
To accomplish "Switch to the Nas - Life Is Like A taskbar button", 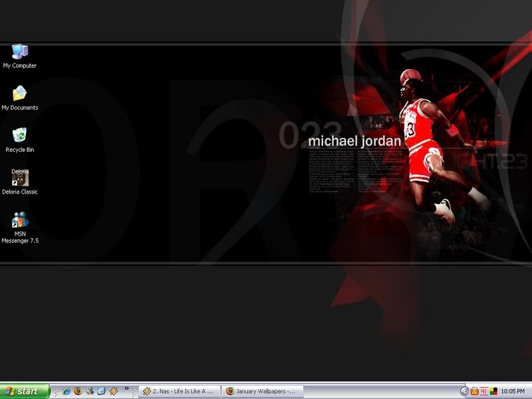I will 180,391.
